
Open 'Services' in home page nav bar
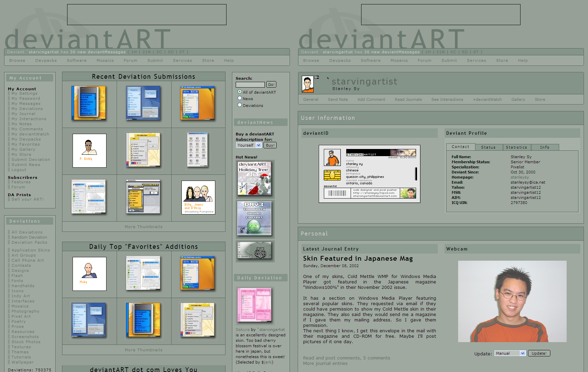click(182, 60)
